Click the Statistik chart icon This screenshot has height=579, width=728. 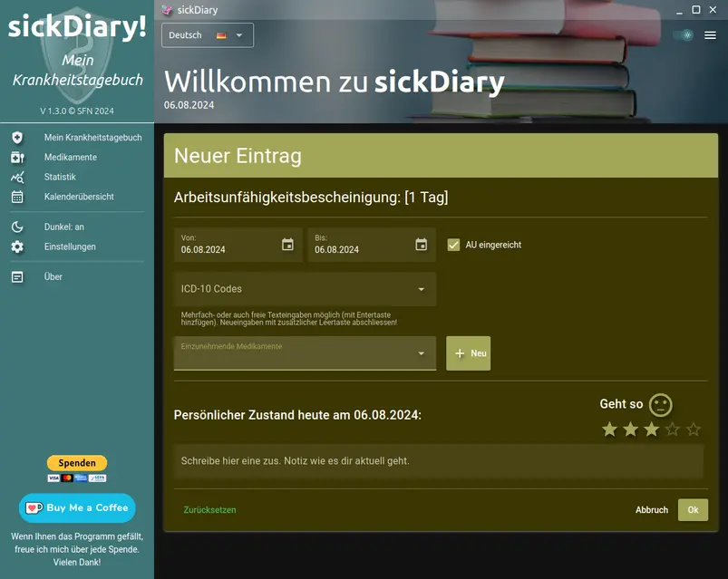(x=17, y=177)
